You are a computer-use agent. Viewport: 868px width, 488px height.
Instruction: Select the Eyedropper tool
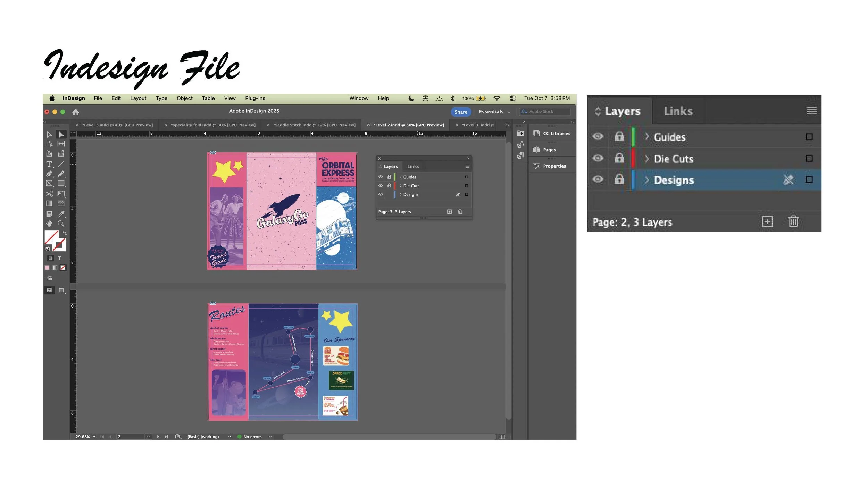point(61,214)
